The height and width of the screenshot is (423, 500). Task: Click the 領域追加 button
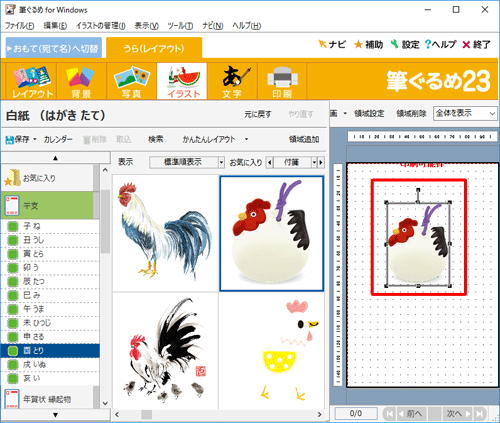tap(304, 139)
